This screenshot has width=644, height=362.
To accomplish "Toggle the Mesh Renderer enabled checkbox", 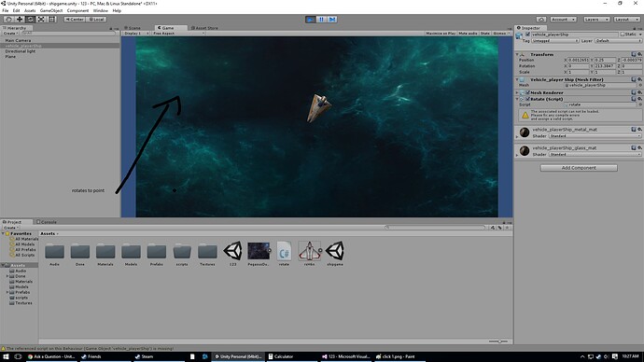I will click(527, 92).
